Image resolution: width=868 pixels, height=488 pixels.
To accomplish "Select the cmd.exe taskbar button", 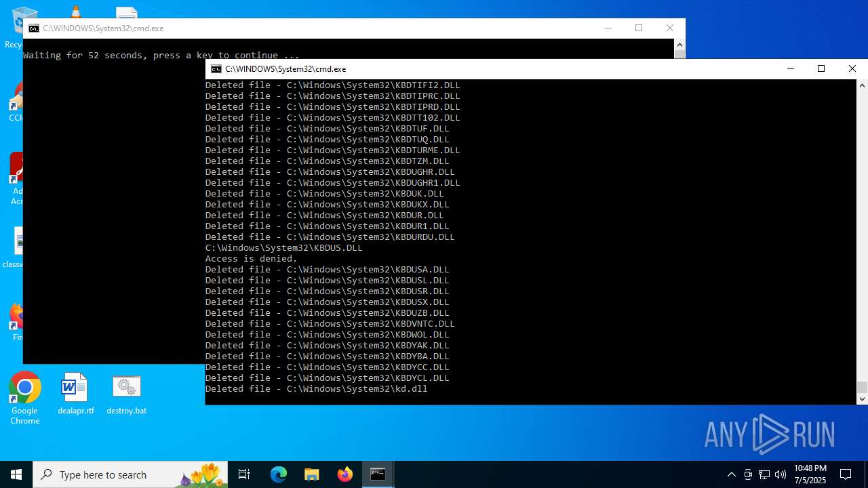I will [378, 474].
